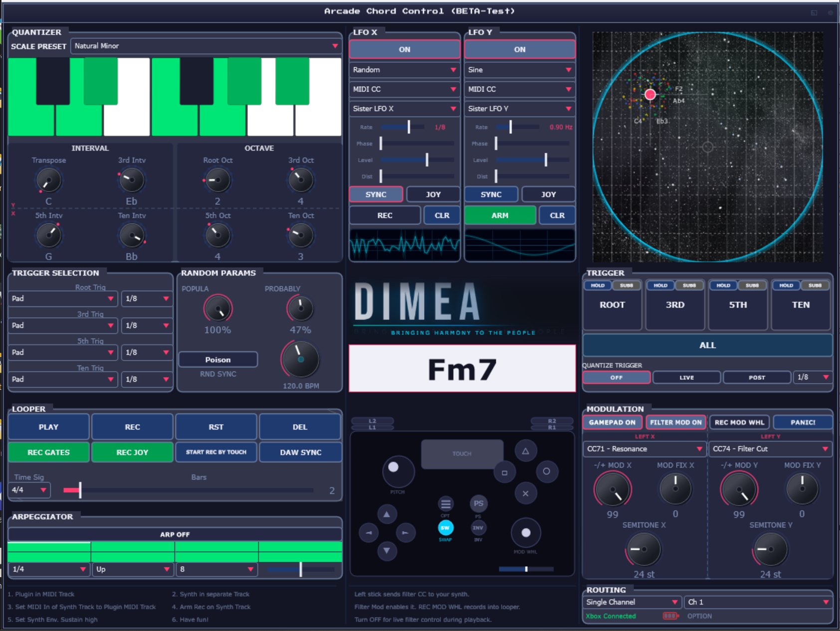Screen dimensions: 840x631
Task: Toggle the cyan SW swap button
Action: coord(445,528)
